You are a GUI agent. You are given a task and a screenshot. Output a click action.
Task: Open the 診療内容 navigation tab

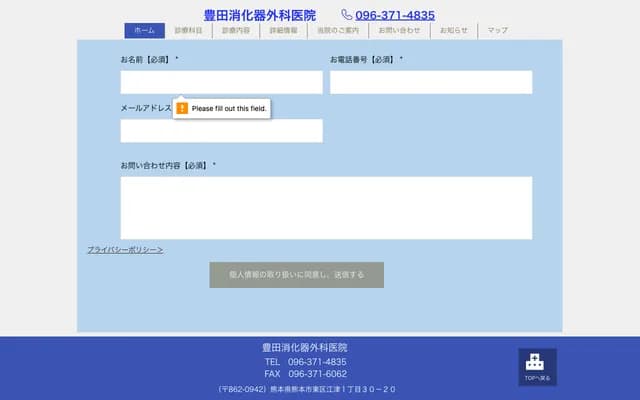coord(236,31)
